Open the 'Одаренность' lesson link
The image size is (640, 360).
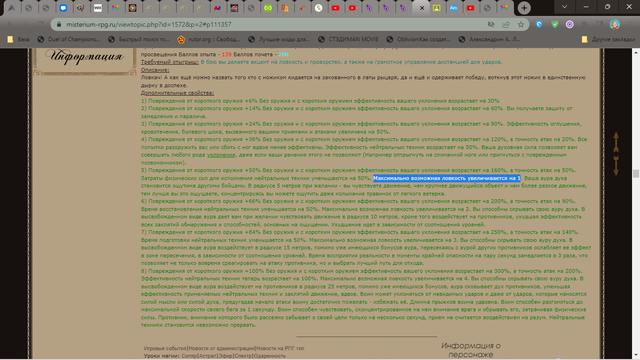tap(269, 356)
